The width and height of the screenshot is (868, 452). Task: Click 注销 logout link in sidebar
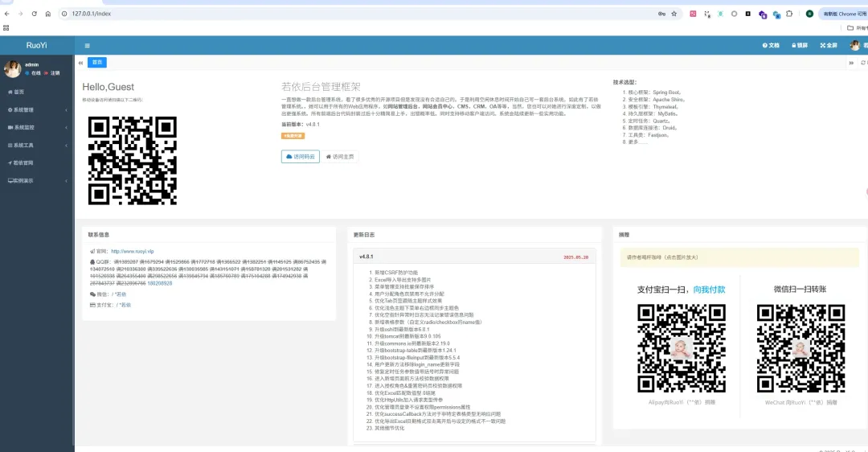click(52, 73)
